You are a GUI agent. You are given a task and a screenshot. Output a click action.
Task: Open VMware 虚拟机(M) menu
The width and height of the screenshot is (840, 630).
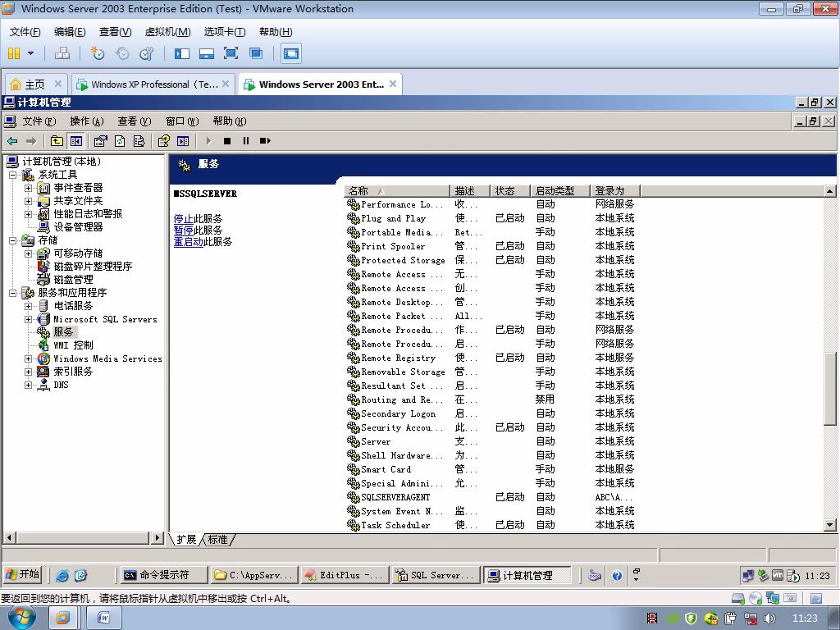click(167, 32)
